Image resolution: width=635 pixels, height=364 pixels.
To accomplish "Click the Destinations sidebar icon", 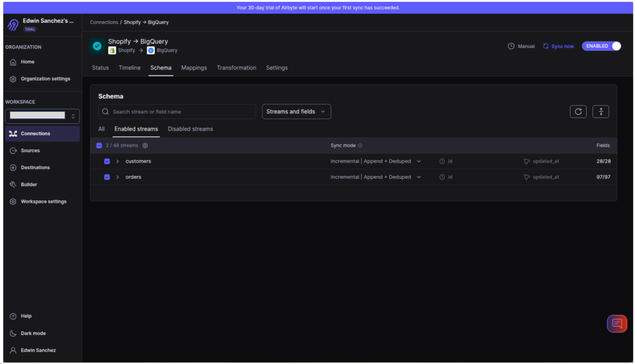I will [13, 167].
